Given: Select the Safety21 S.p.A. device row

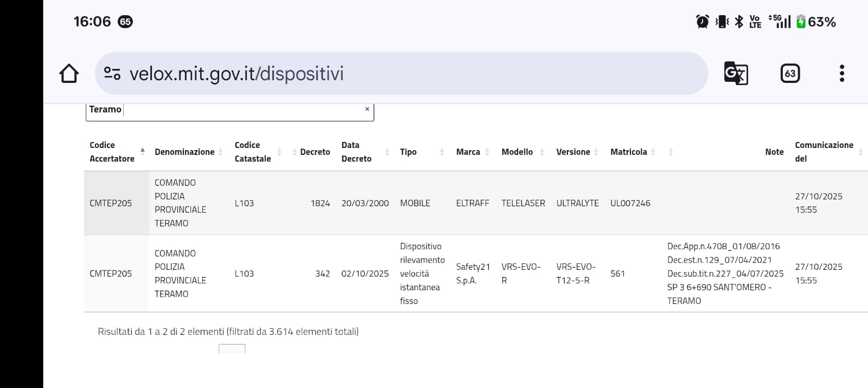Looking at the screenshot, I should click(472, 274).
